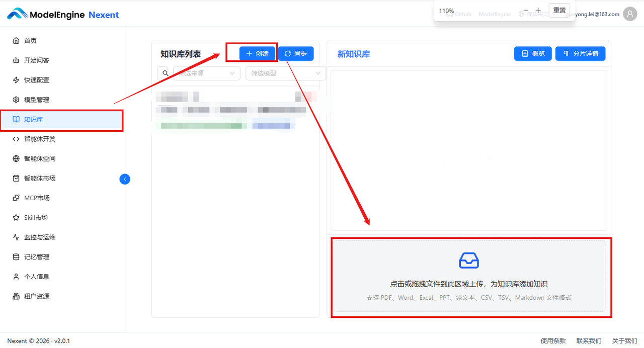Click the 重置 zoom reset button
This screenshot has width=644, height=348.
point(559,10)
